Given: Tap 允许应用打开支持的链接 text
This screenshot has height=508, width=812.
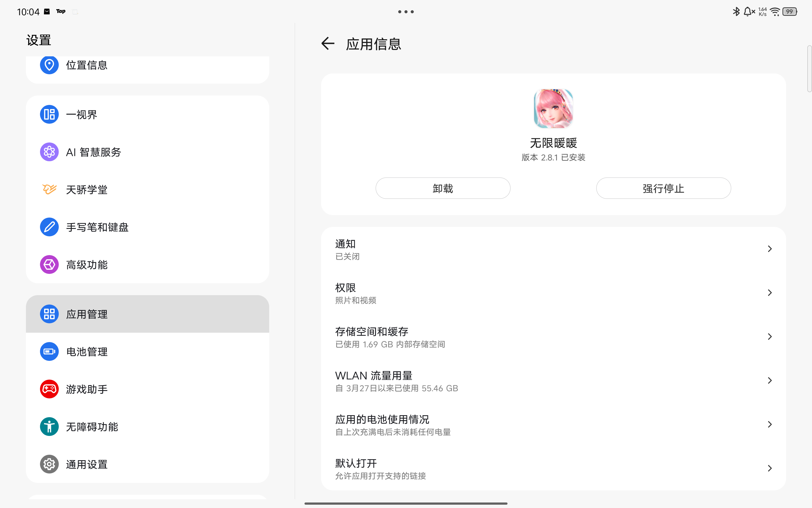Looking at the screenshot, I should [381, 476].
